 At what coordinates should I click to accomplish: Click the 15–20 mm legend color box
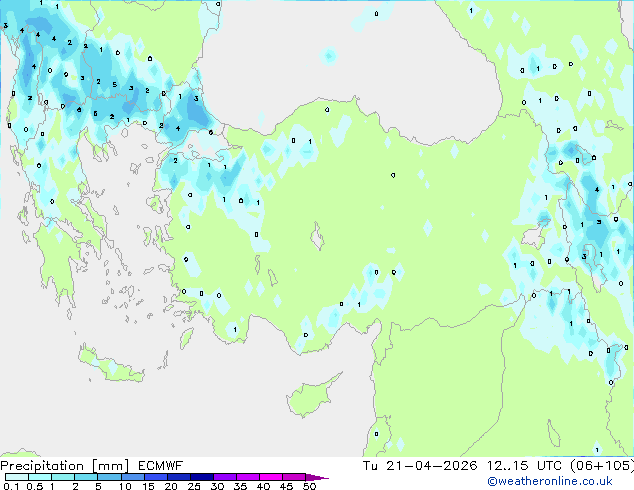click(155, 477)
